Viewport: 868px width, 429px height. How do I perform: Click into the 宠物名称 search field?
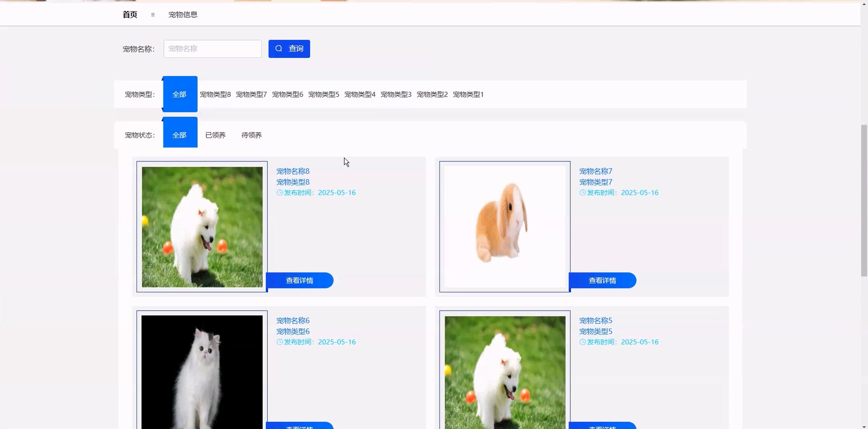pos(212,49)
